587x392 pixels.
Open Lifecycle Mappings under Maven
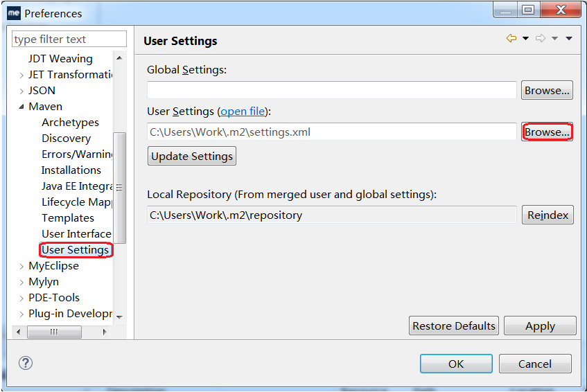[x=77, y=202]
